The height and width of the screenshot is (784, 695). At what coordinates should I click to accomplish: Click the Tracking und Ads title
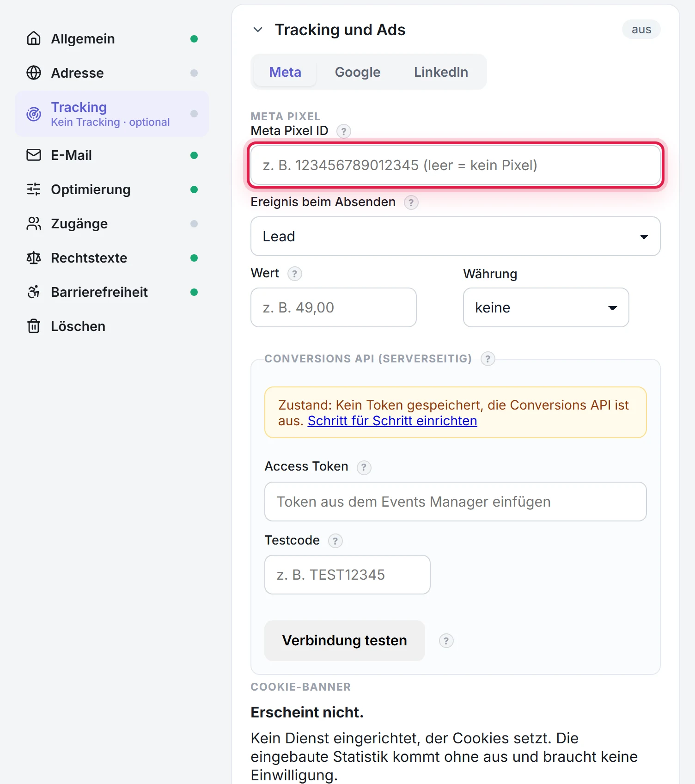click(x=340, y=30)
